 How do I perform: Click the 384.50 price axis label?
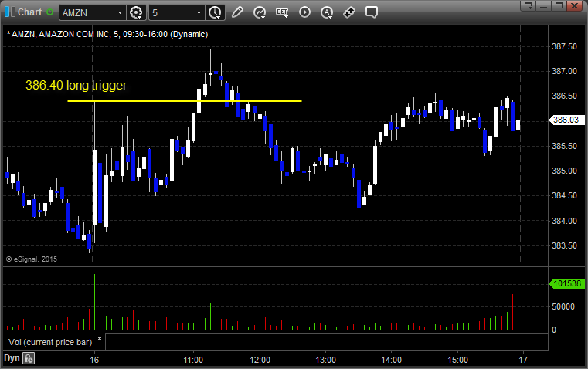(x=564, y=195)
